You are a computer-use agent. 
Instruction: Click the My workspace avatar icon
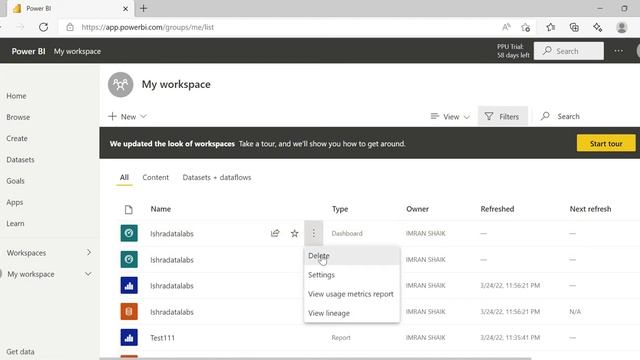pos(120,84)
